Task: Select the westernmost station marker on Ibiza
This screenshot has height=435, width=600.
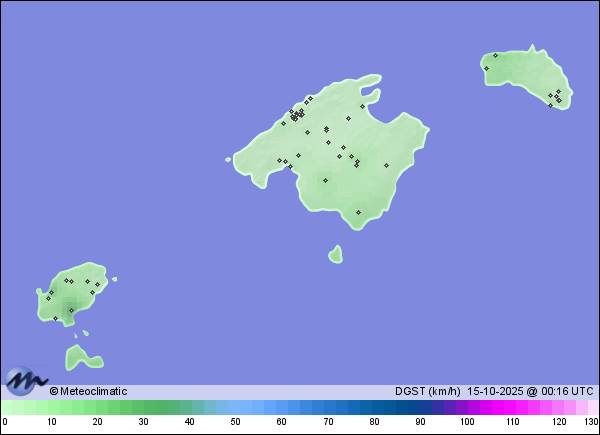Action: (48, 297)
